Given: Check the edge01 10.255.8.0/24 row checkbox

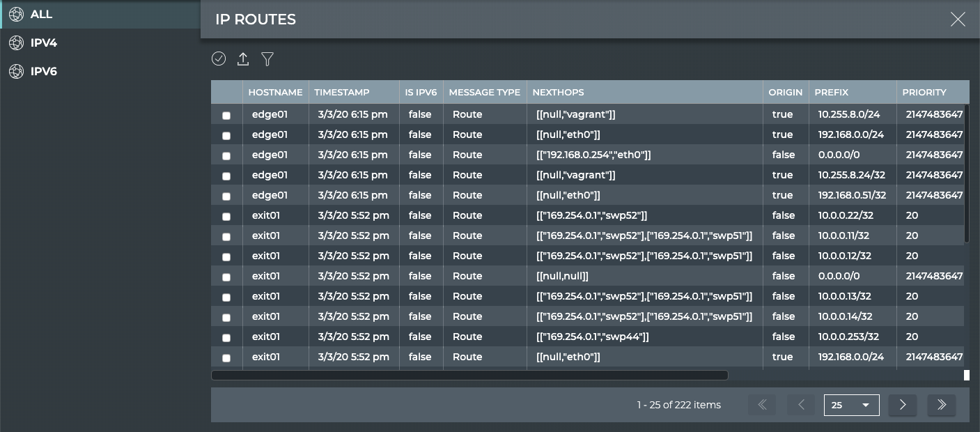Looking at the screenshot, I should coord(226,116).
